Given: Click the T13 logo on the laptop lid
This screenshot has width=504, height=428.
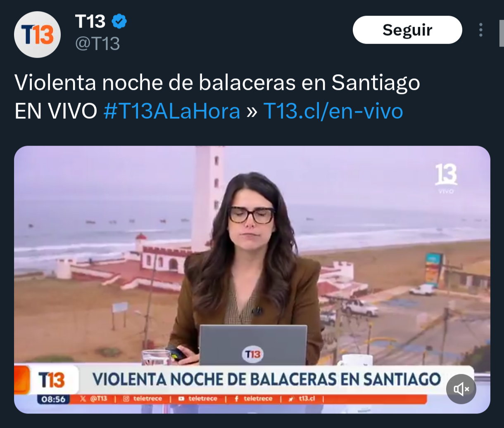Looking at the screenshot, I should point(252,354).
